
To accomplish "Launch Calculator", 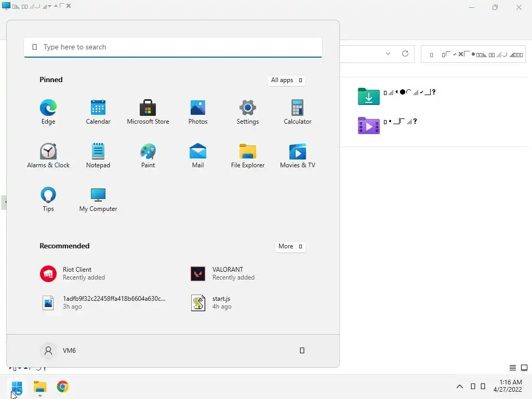I will click(298, 112).
